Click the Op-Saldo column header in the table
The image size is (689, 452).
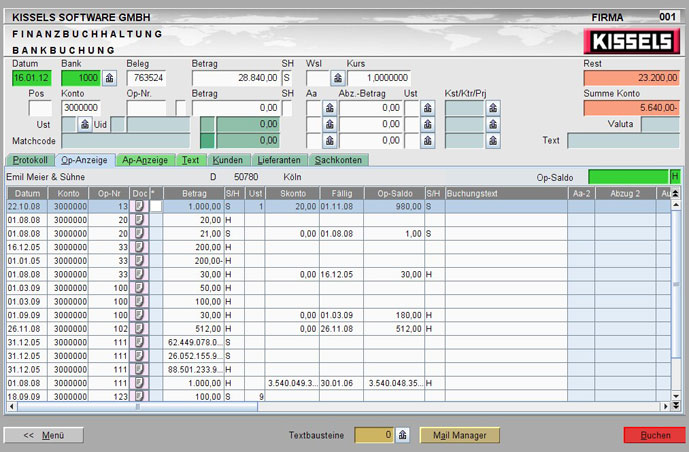394,193
